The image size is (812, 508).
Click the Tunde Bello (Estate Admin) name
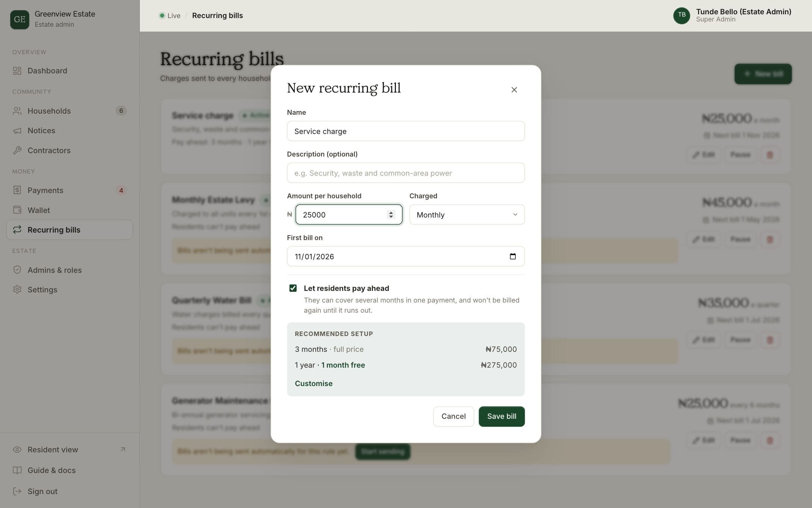point(743,12)
